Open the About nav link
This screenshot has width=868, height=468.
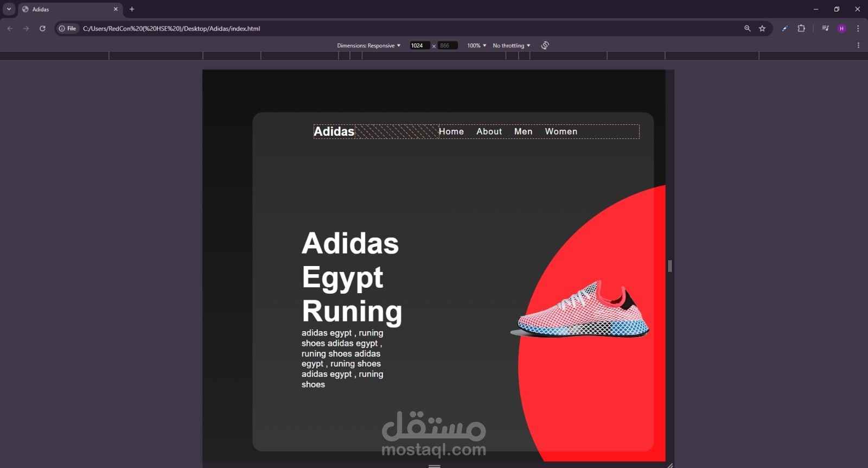pos(489,131)
